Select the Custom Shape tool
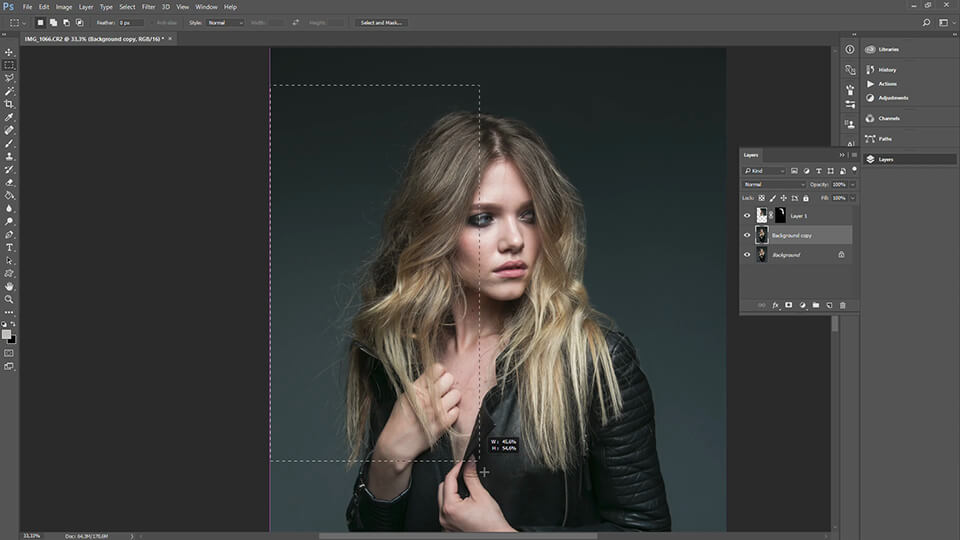Viewport: 960px width, 540px height. pyautogui.click(x=9, y=273)
